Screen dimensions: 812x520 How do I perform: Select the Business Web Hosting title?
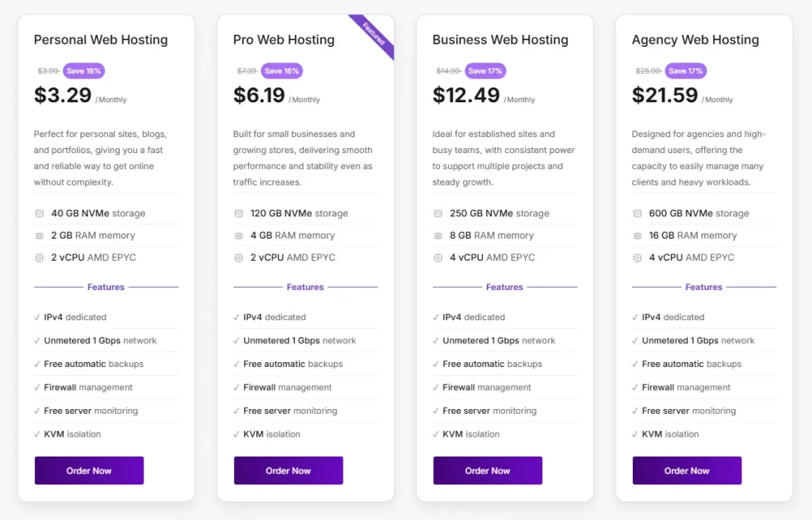(500, 40)
